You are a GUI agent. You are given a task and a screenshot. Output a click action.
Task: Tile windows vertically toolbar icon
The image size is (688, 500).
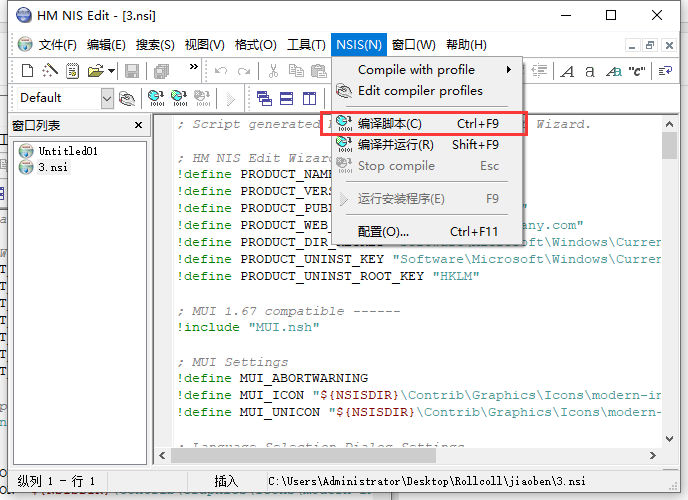(309, 98)
